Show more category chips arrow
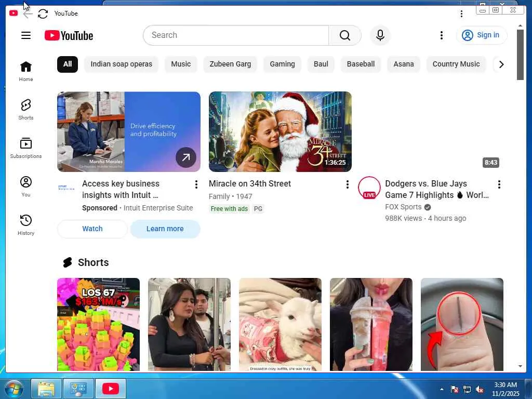This screenshot has height=399, width=532. [x=501, y=64]
